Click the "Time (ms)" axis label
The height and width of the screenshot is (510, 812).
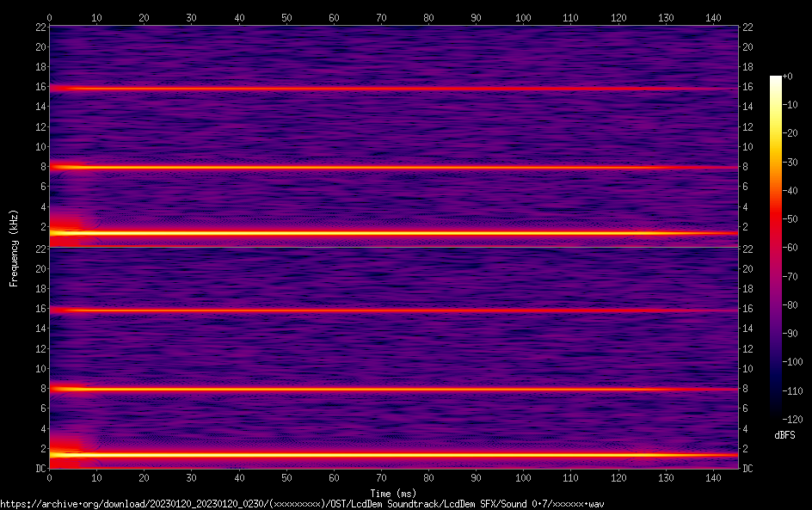[393, 494]
